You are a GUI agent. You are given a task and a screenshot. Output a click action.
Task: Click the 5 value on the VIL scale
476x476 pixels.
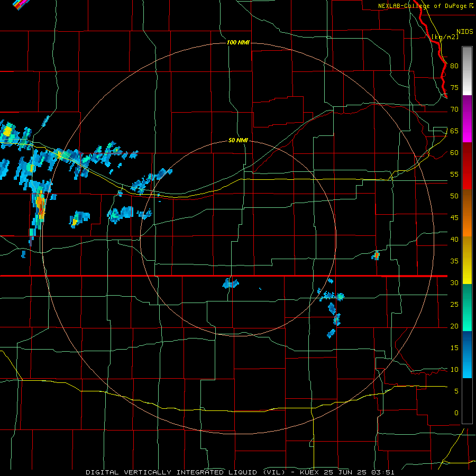pos(456,391)
